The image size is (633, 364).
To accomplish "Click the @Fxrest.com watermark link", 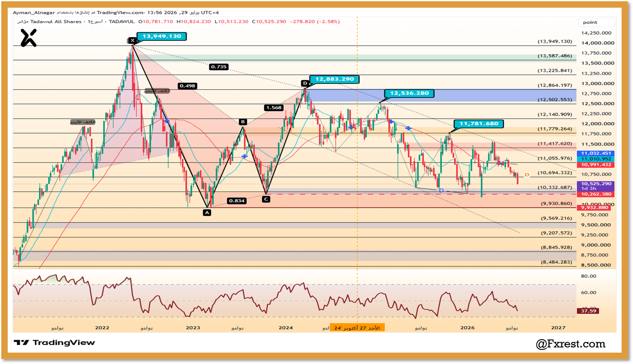I will (570, 344).
